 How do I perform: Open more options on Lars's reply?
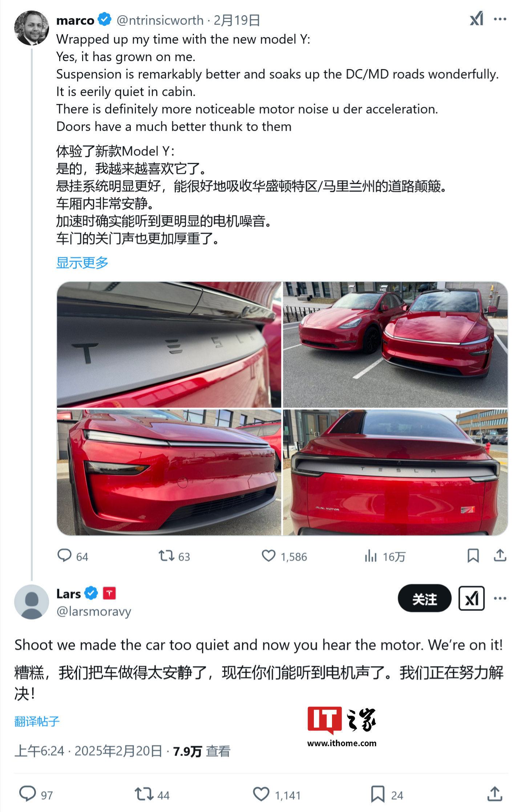[x=500, y=598]
